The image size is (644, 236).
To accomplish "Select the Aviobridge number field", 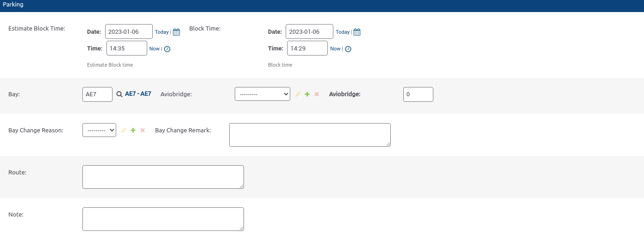I will [x=418, y=94].
